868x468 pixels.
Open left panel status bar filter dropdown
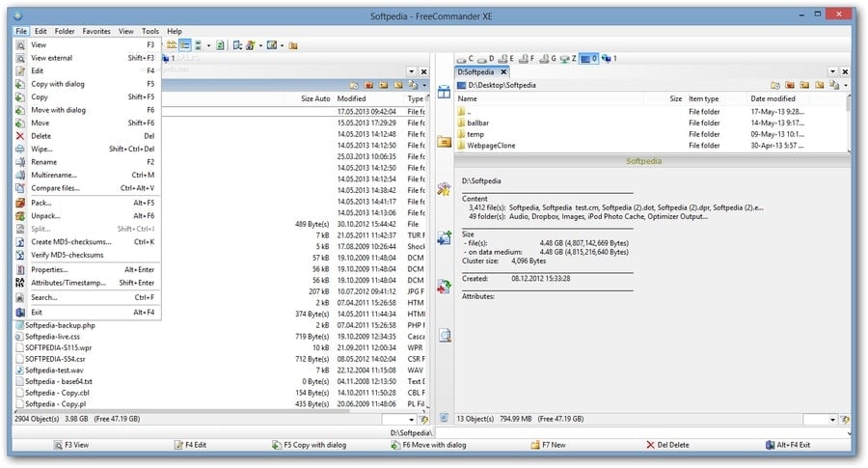[411, 420]
